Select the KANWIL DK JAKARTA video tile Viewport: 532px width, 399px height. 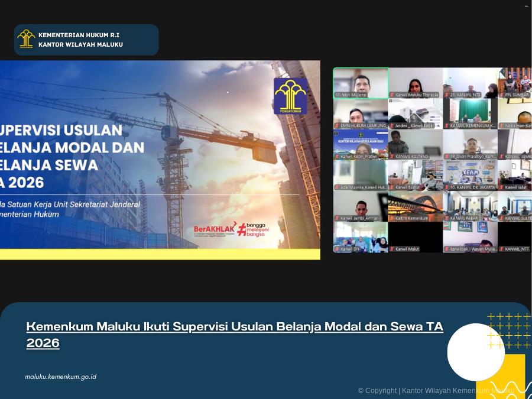click(x=470, y=175)
